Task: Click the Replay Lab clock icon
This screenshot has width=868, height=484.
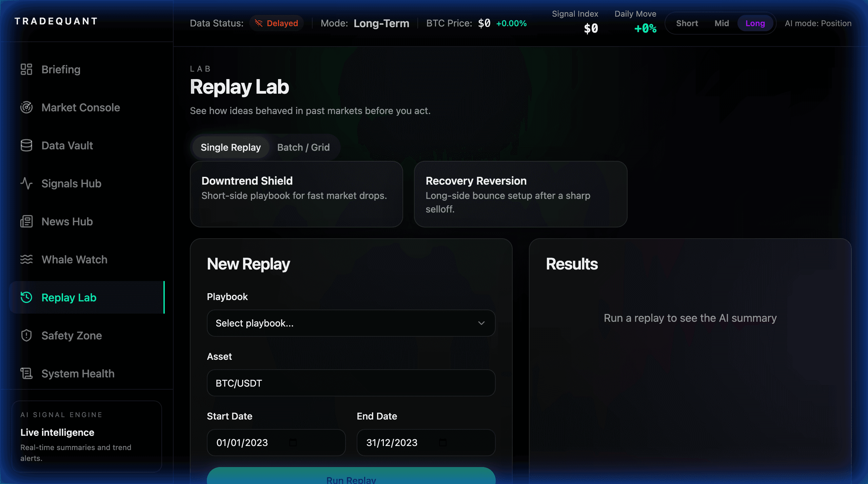Action: coord(26,297)
